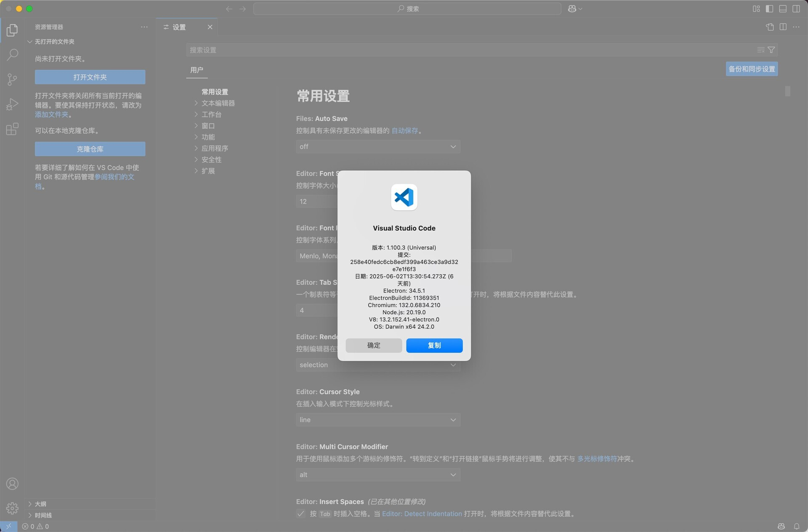This screenshot has width=808, height=532.
Task: Toggle the Insert Spaces checkbox
Action: pyautogui.click(x=300, y=513)
